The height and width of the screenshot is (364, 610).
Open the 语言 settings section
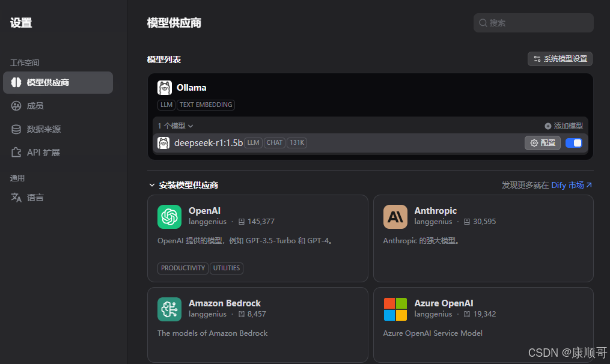pyautogui.click(x=35, y=198)
